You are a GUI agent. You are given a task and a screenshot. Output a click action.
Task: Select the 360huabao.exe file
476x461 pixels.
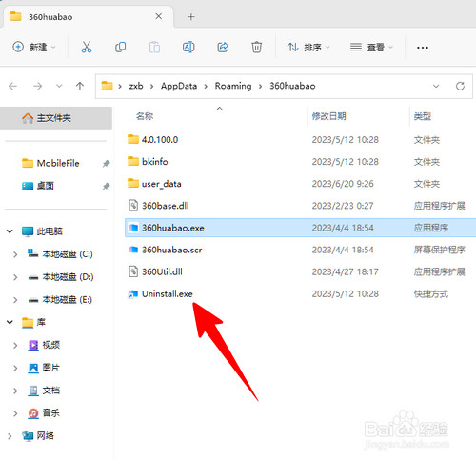click(300, 228)
